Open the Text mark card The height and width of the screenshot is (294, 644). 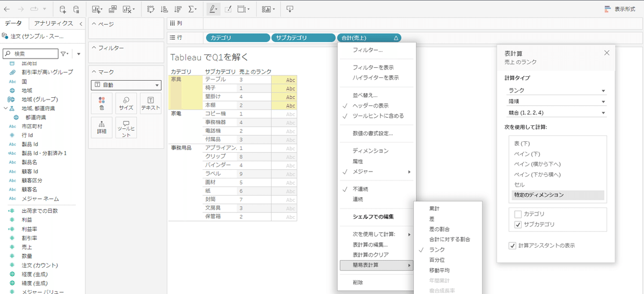pos(150,103)
